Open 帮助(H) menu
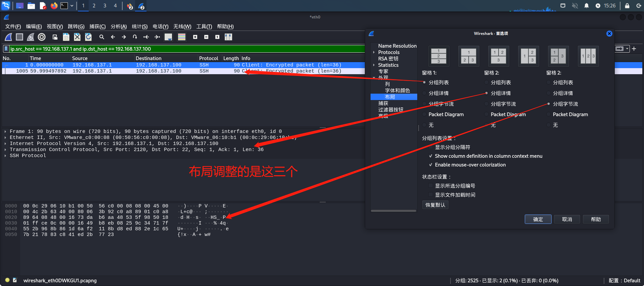This screenshot has height=286, width=644. [x=225, y=26]
